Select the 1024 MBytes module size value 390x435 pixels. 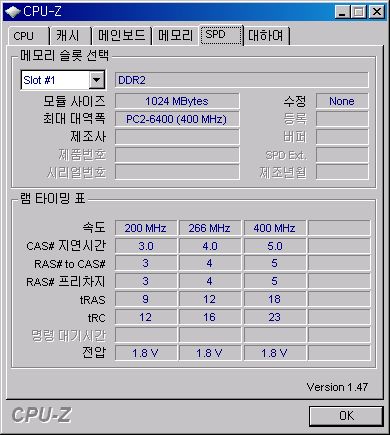(177, 101)
